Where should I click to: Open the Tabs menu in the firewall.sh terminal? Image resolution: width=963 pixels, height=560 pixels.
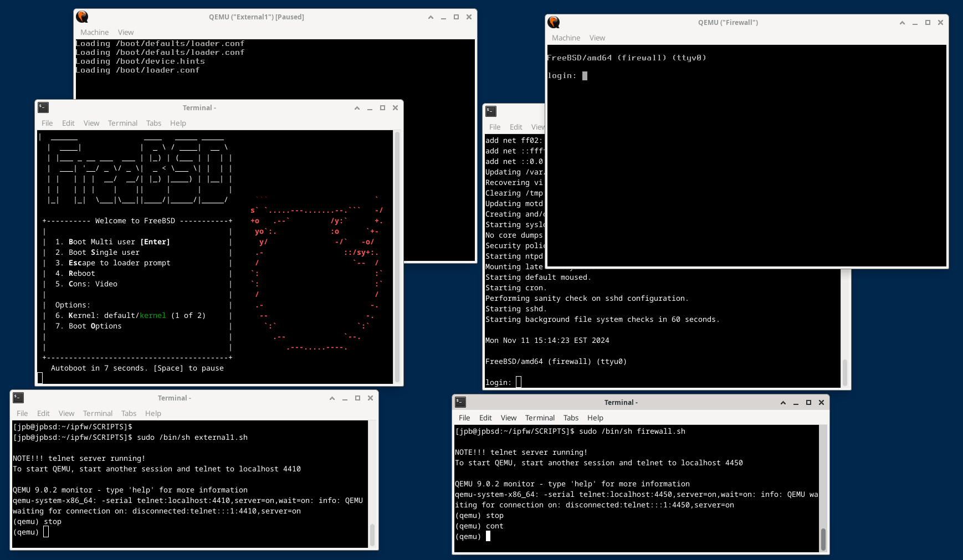pos(571,418)
